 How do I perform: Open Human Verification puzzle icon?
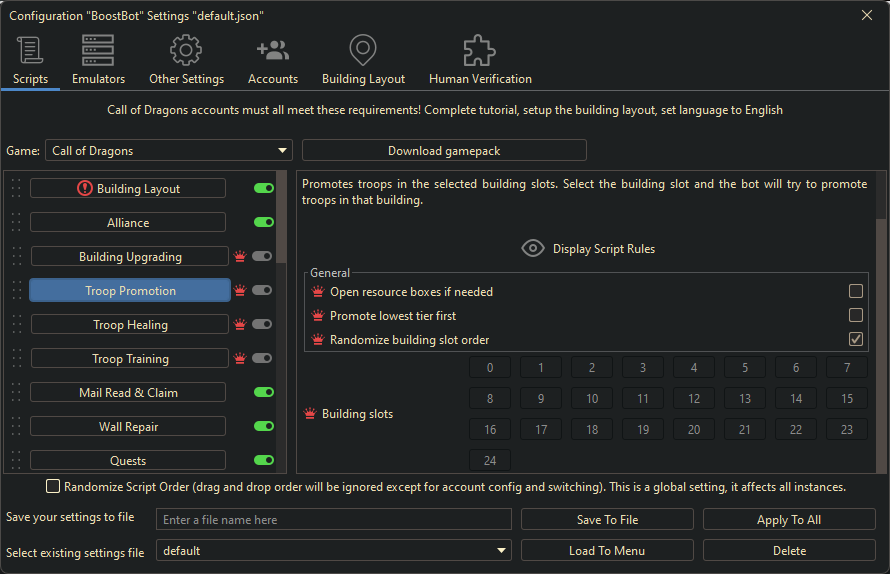tap(480, 51)
